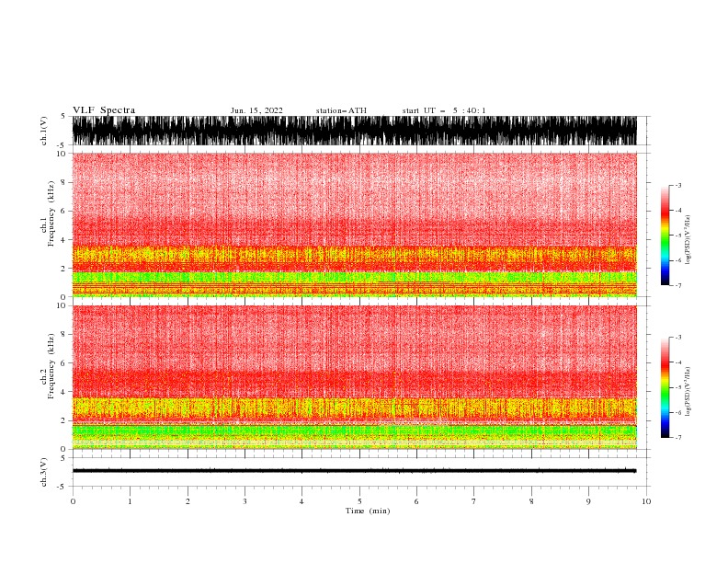Click the time axis tick label "7"
Viewport: 728px width, 563px height.
coord(474,501)
